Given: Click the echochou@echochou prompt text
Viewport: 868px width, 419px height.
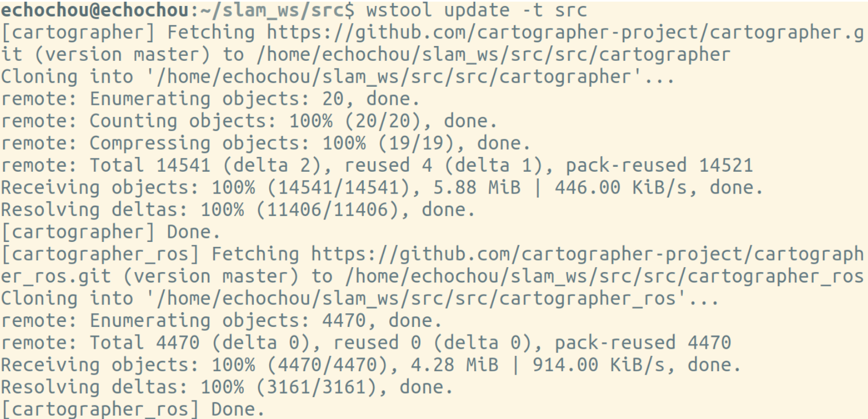Looking at the screenshot, I should click(95, 10).
